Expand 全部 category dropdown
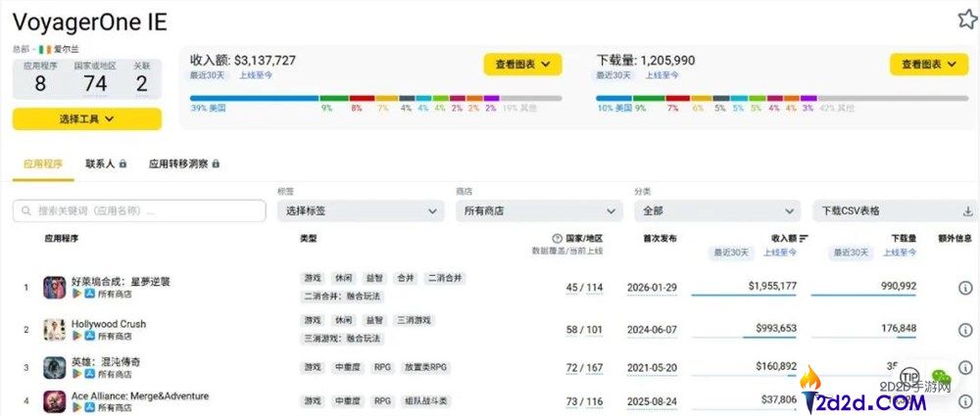 click(717, 211)
